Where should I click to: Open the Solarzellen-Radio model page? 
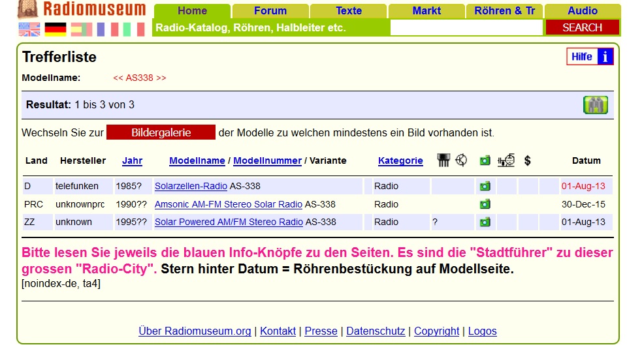point(191,186)
